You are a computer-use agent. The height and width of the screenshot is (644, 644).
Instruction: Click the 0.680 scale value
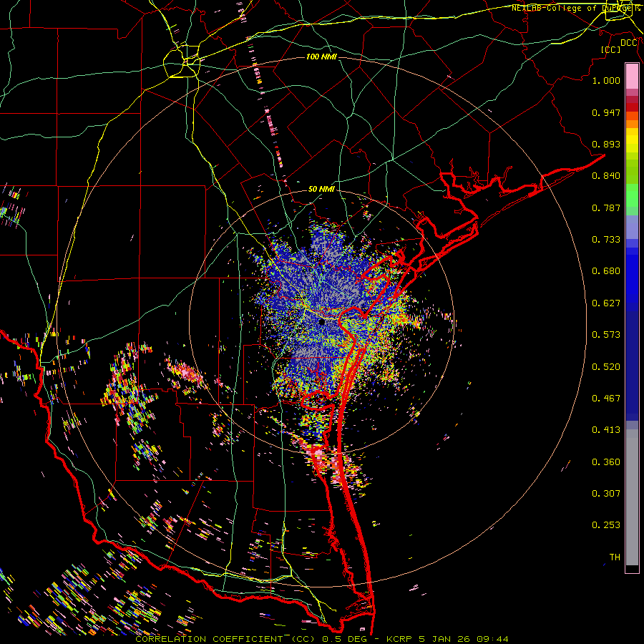(606, 271)
